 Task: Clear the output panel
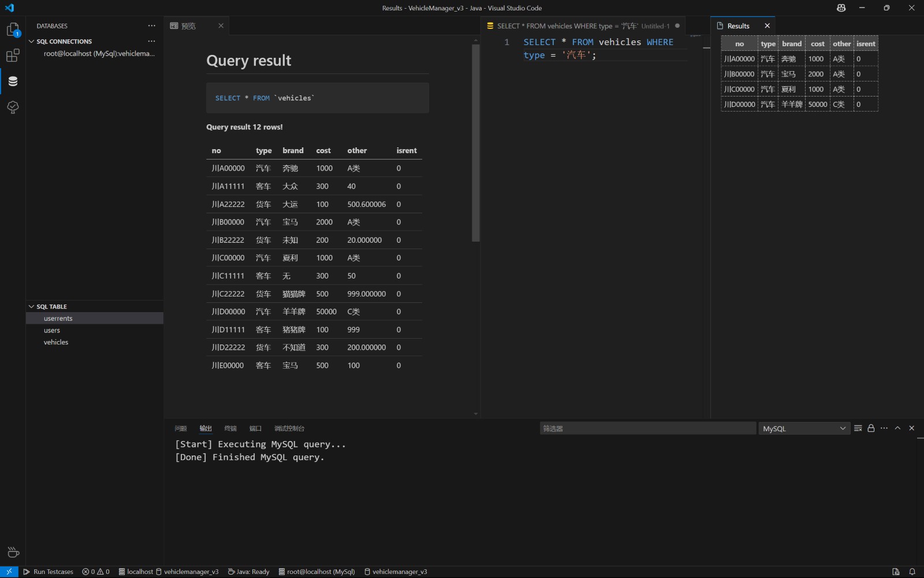pyautogui.click(x=858, y=428)
